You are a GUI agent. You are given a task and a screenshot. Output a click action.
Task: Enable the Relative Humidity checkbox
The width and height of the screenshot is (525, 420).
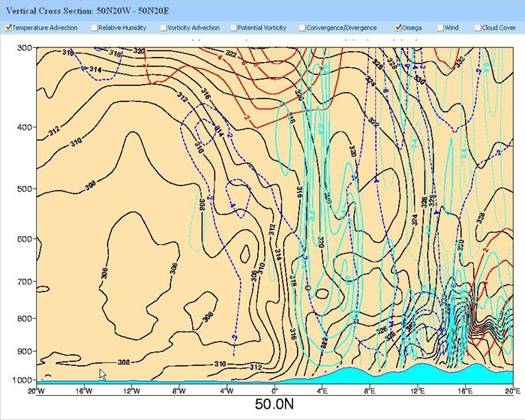tap(94, 28)
